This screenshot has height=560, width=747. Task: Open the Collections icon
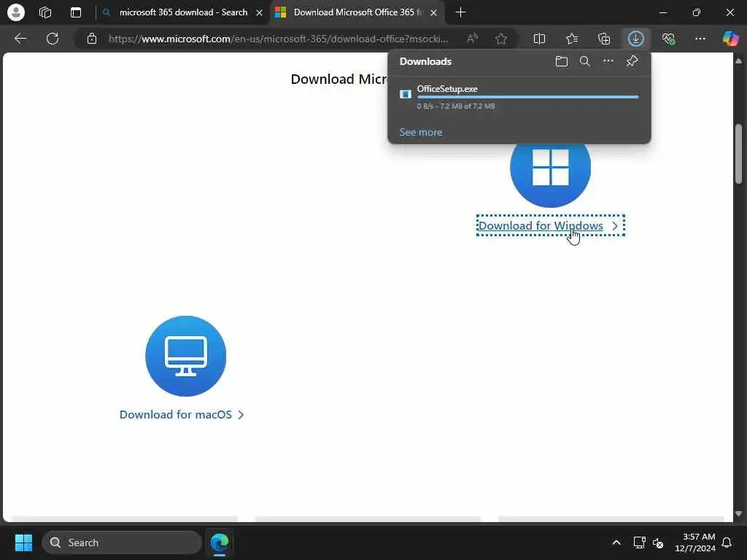(x=604, y=39)
